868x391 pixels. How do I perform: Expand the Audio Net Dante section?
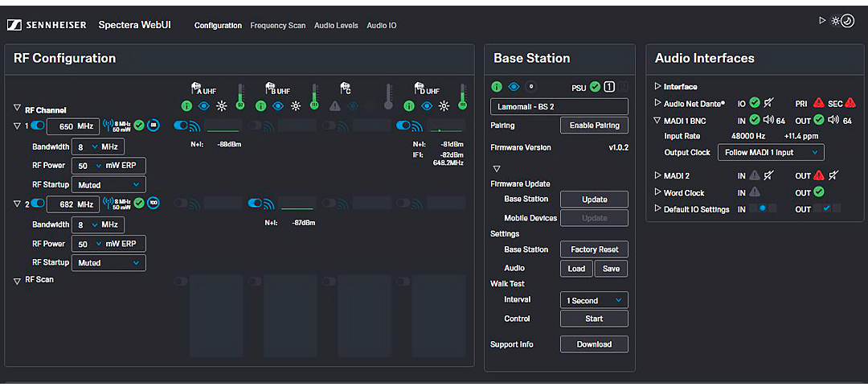657,104
